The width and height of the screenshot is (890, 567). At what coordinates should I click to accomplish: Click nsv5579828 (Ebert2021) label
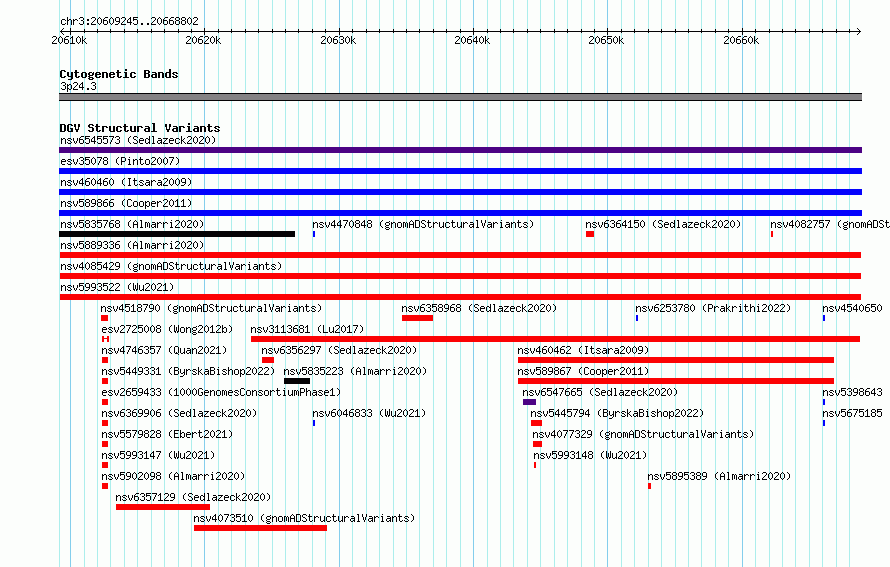pos(167,434)
